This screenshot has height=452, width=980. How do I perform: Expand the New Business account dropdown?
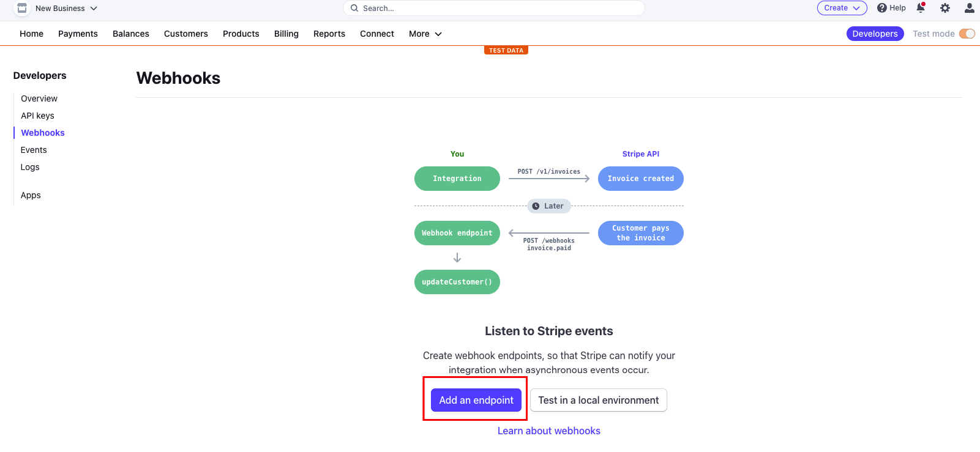94,9
